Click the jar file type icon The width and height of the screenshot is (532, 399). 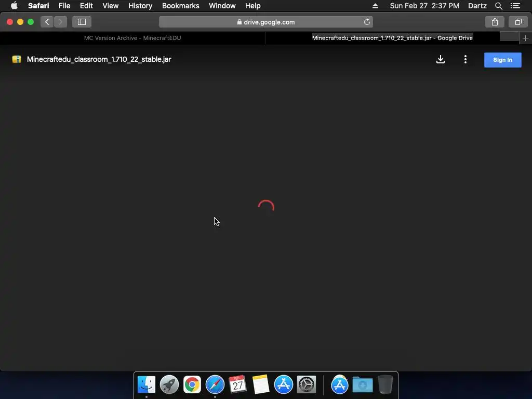coord(16,59)
